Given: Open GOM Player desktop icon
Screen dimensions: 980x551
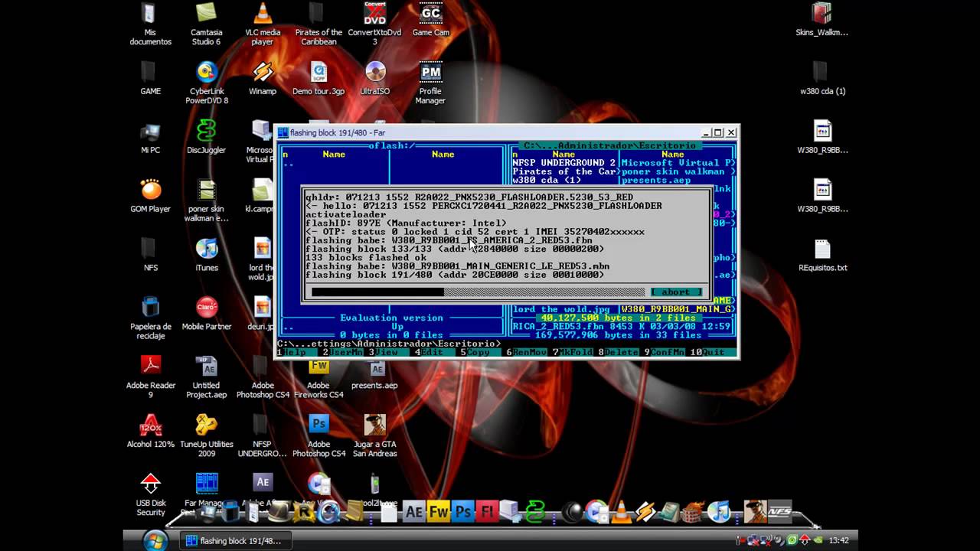Looking at the screenshot, I should [x=150, y=196].
